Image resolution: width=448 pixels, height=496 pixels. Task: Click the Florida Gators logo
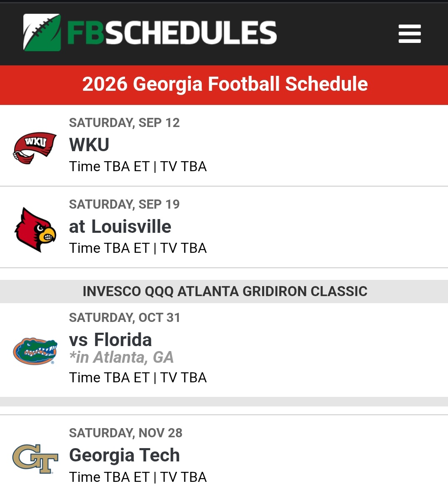coord(35,351)
